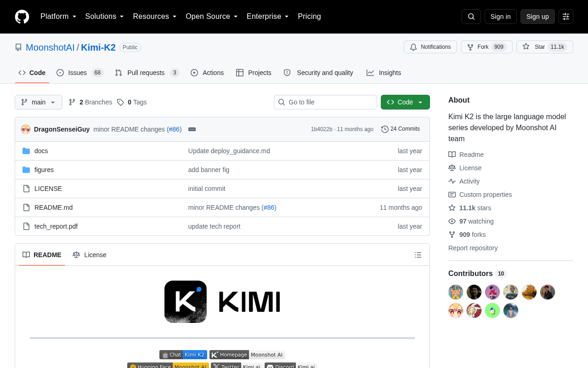Select the README tab in file viewer
Image resolution: width=588 pixels, height=368 pixels.
[x=42, y=255]
